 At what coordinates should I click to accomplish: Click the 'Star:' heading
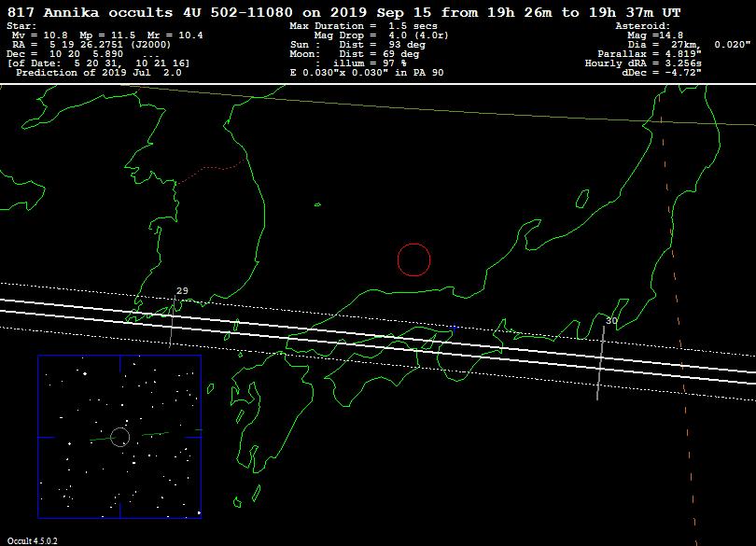21,25
